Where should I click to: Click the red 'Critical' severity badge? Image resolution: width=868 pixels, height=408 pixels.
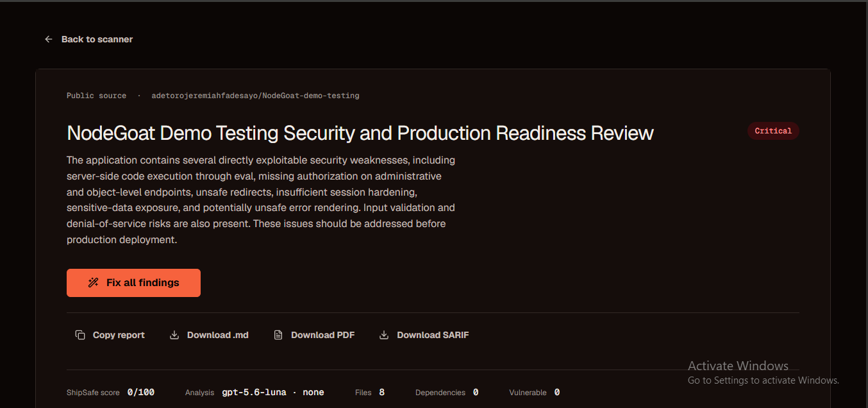click(773, 131)
